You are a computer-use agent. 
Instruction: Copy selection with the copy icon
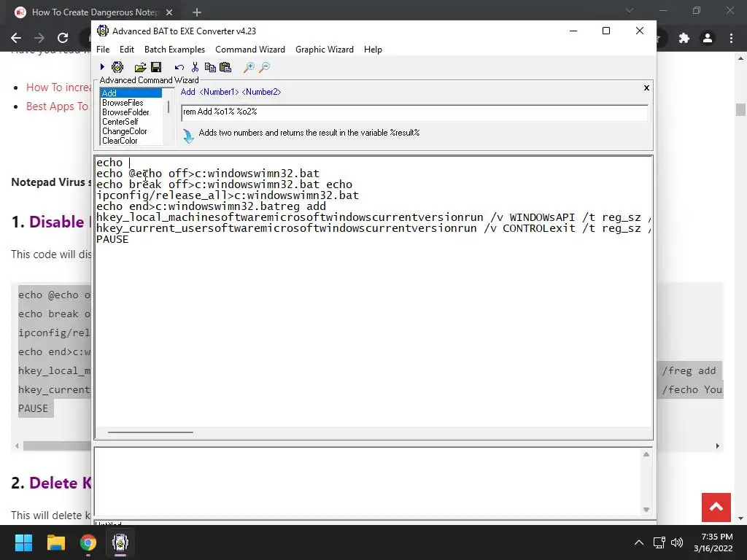[x=210, y=67]
